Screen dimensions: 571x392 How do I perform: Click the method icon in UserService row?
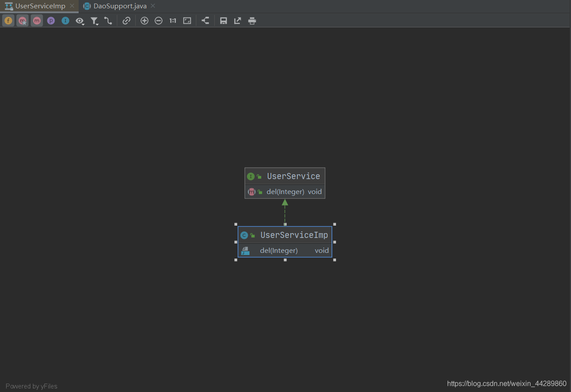click(252, 192)
